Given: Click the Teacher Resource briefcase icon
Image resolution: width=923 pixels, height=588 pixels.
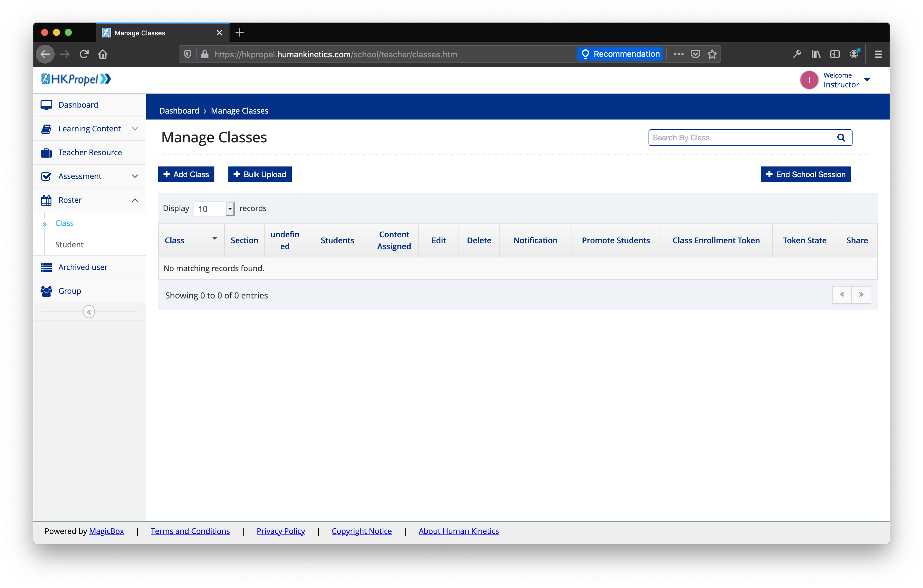Looking at the screenshot, I should 46,153.
